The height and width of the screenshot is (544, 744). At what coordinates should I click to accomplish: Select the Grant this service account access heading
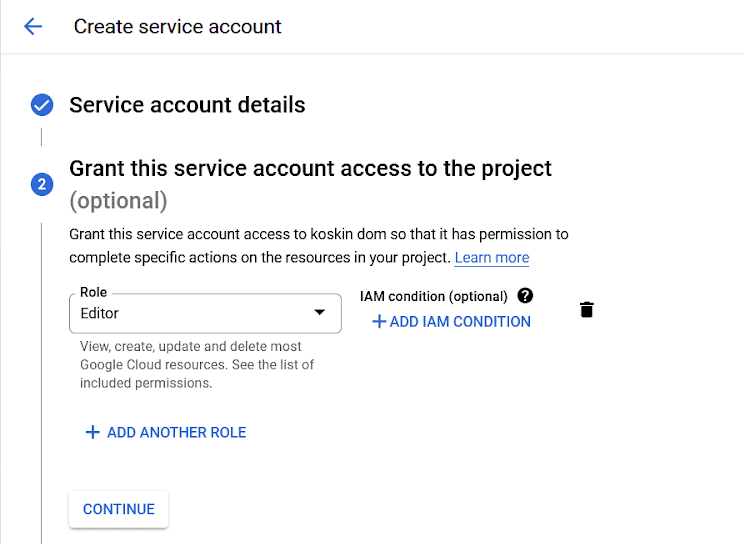click(x=310, y=168)
